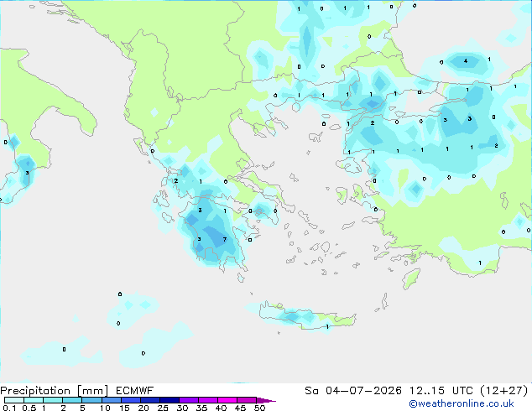532x411 pixels.
Task: Select the 2–5 mm legend color box
Action: pos(72,400)
